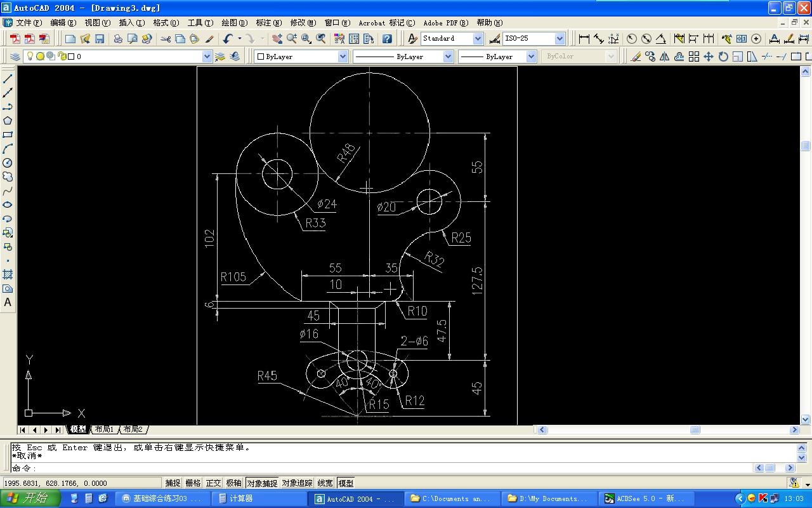Open the 修改 (Modify) menu
The image size is (812, 508).
[x=303, y=23]
